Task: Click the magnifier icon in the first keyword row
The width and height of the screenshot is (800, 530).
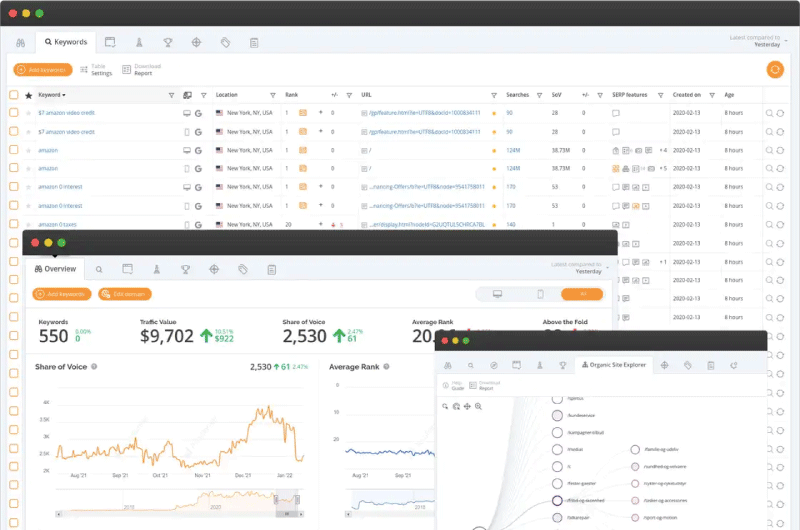Action: [x=769, y=113]
